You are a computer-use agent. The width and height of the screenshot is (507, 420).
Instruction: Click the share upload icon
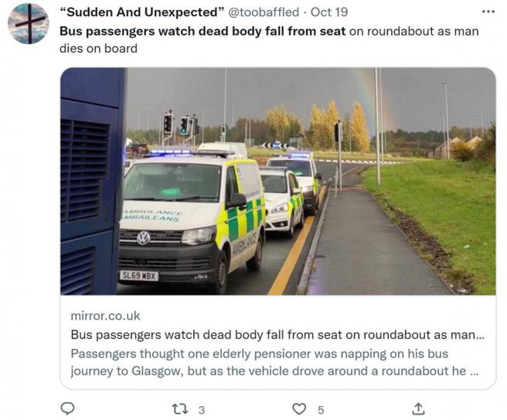(x=418, y=408)
